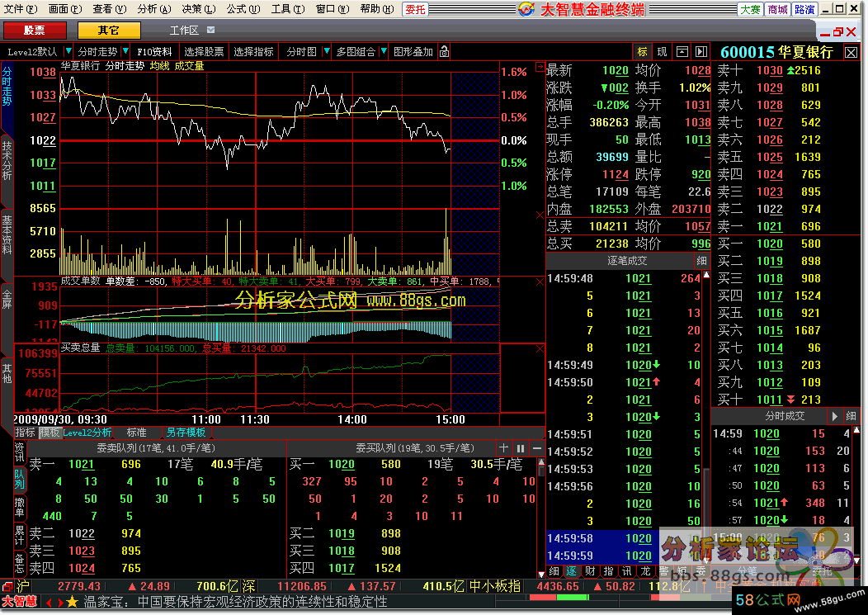
Task: Click the lock icon beside 图形叠加
Action: tap(446, 52)
